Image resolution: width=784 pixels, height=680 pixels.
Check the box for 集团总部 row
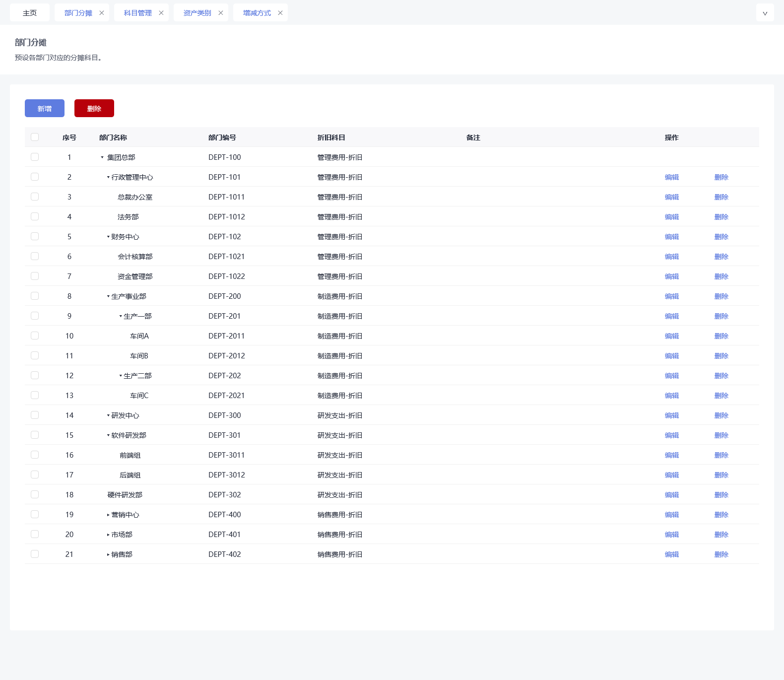35,157
